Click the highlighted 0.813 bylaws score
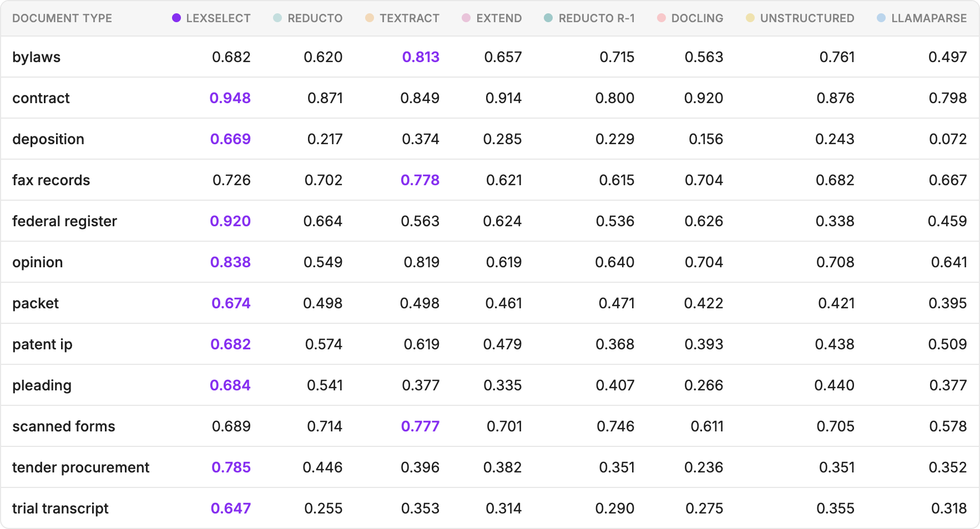This screenshot has height=529, width=980. [x=421, y=57]
